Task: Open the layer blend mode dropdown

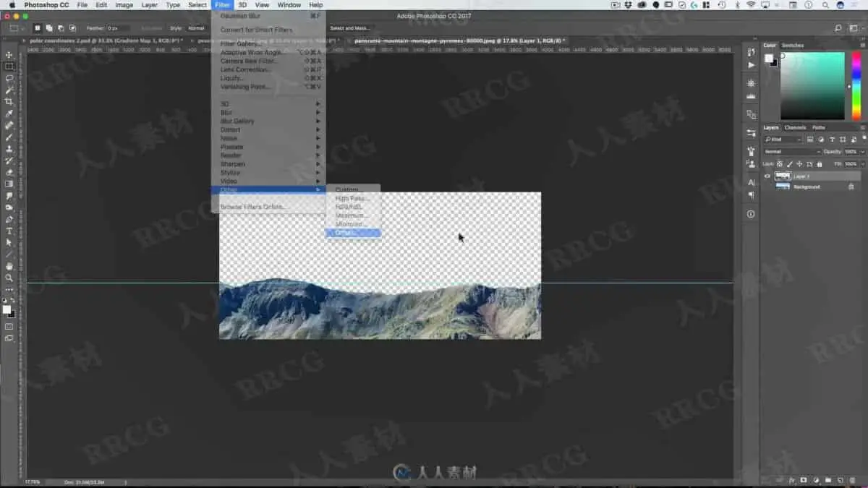Action: tap(792, 152)
